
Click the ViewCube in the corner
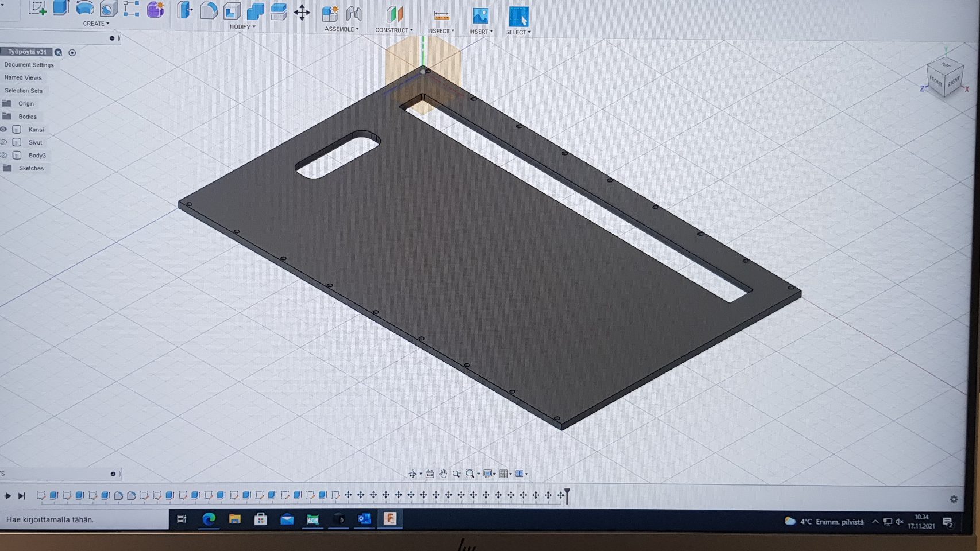[945, 77]
